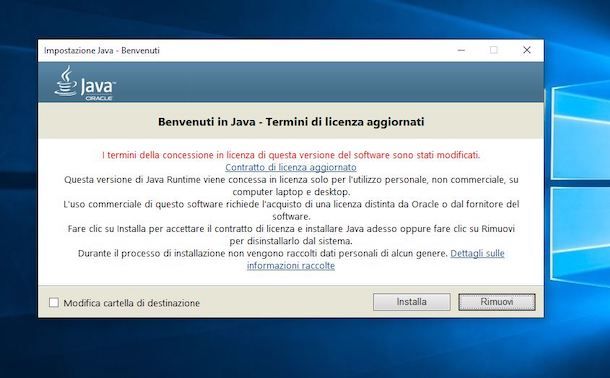Open Dettagli sulle informazioni raccolte link
The image size is (610, 378).
477,254
